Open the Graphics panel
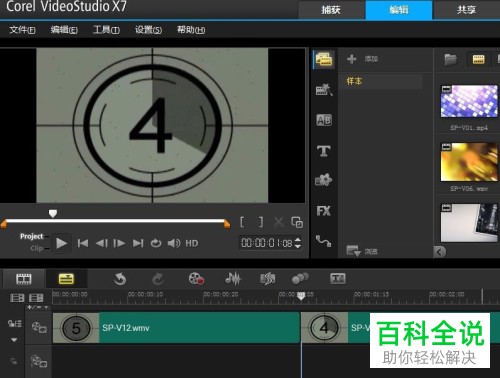Image resolution: width=500 pixels, height=378 pixels. [x=323, y=180]
